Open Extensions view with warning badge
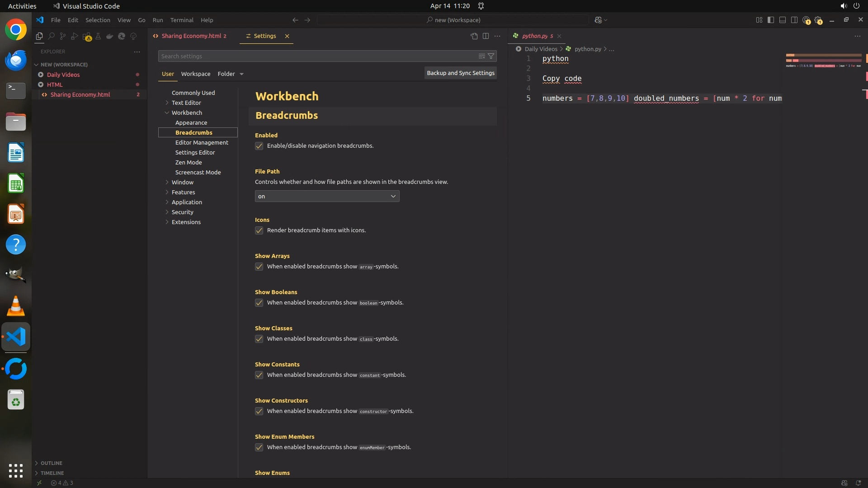 click(x=86, y=36)
